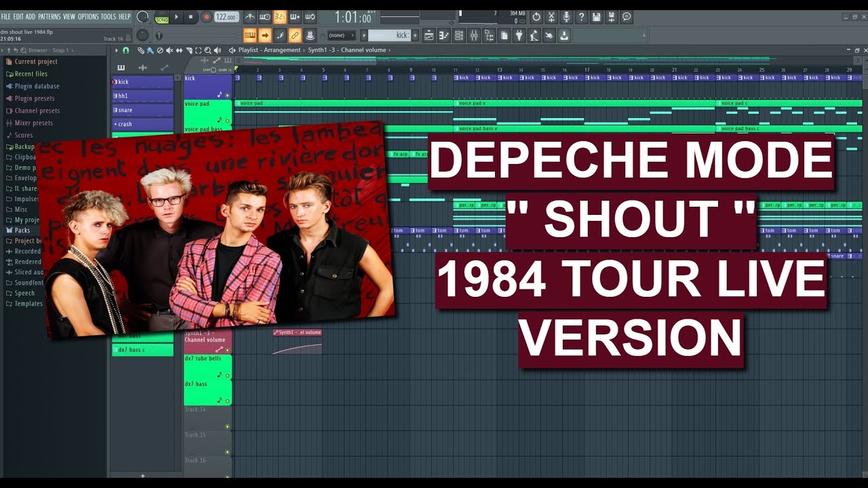Click the horizontal slider beside the pitch knob
Viewport: 868px width, 488px height.
(x=198, y=35)
